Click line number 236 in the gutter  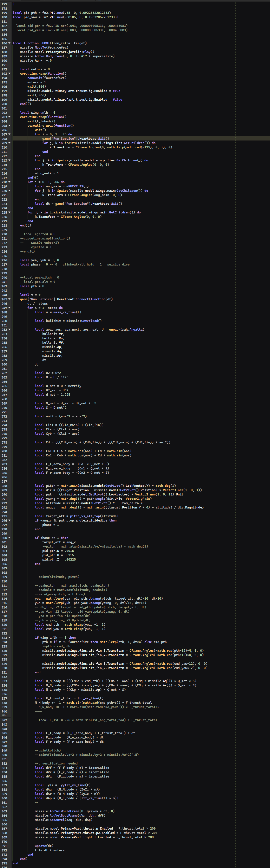coord(4,260)
